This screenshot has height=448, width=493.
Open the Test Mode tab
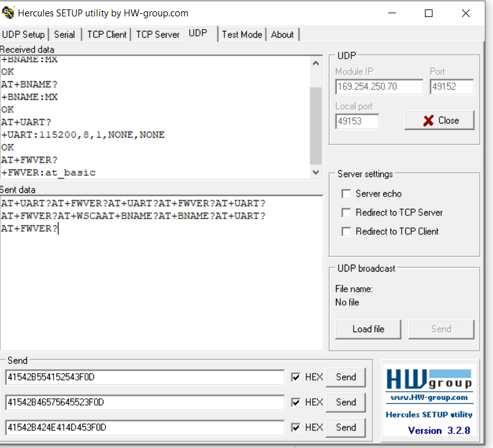(242, 35)
